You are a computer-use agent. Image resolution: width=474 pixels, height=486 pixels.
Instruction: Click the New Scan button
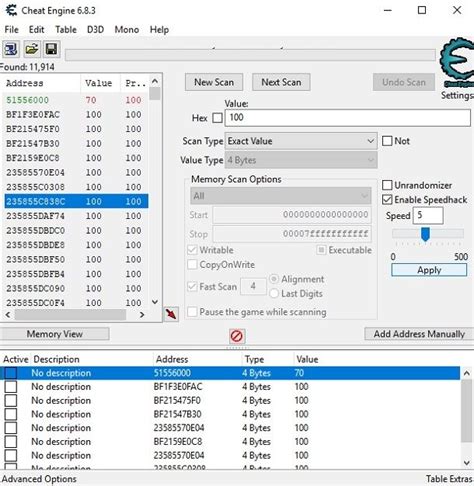click(214, 82)
